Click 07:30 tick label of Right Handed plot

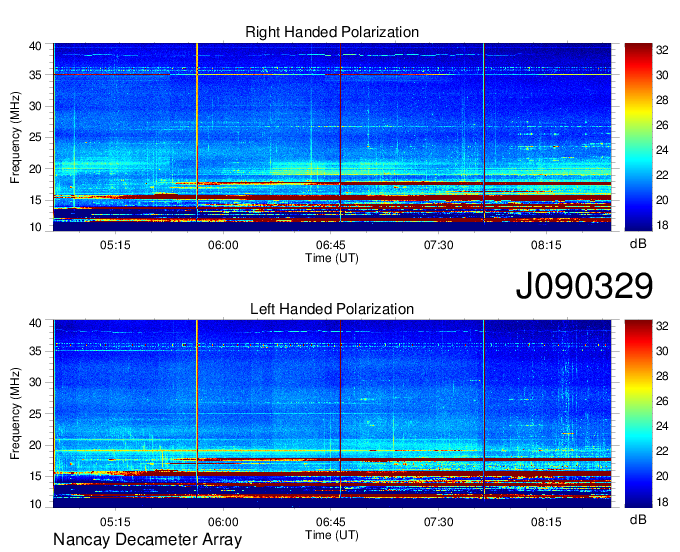438,245
